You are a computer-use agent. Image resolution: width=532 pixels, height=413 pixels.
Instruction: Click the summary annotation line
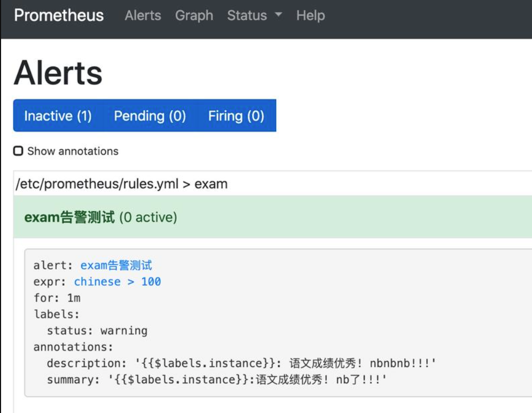coord(217,379)
